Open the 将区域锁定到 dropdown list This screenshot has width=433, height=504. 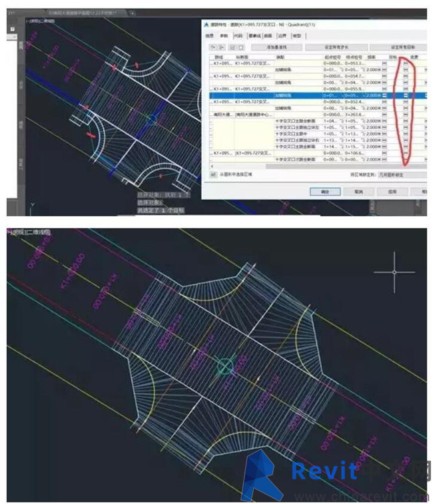tap(402, 174)
